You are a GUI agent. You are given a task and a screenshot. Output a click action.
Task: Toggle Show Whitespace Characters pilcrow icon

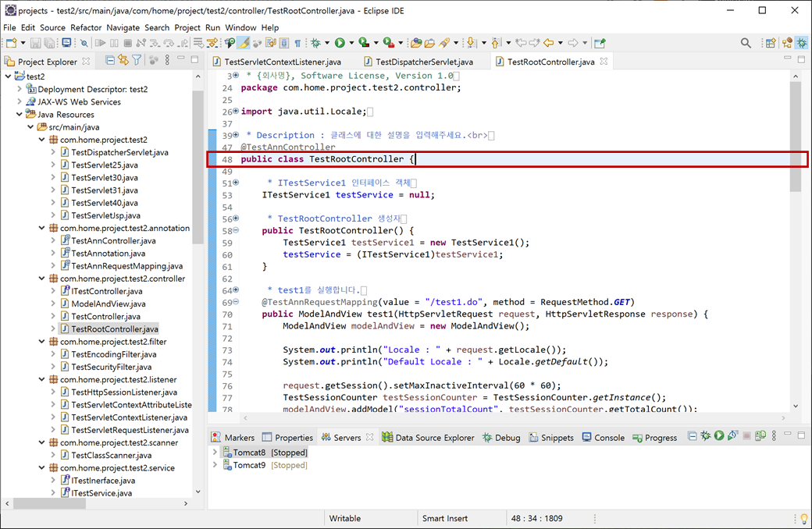[297, 44]
